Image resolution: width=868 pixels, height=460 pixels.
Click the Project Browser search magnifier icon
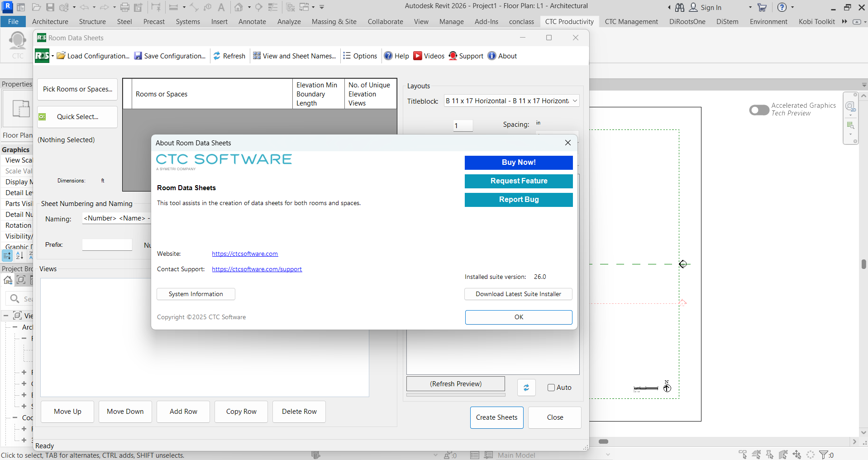[x=14, y=299]
